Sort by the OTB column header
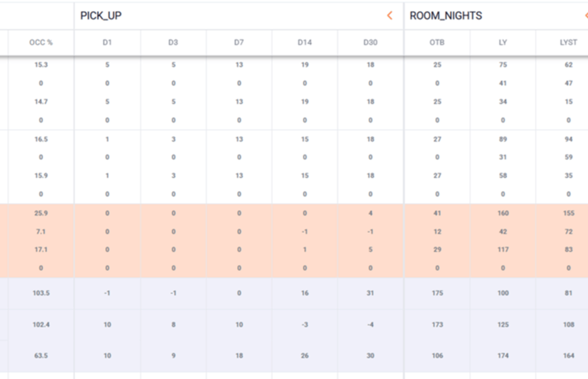The width and height of the screenshot is (588, 379). point(437,43)
